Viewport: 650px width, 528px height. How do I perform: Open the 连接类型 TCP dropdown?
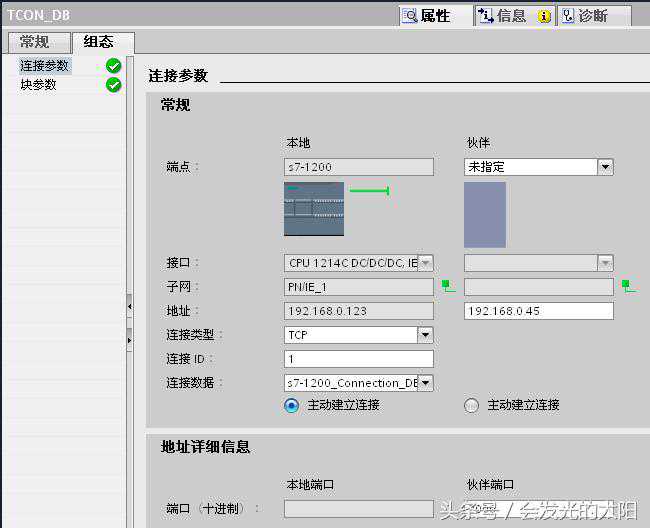[x=425, y=335]
